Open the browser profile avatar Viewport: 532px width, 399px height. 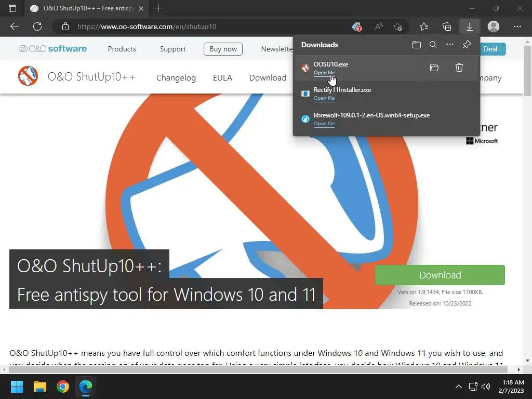(494, 26)
